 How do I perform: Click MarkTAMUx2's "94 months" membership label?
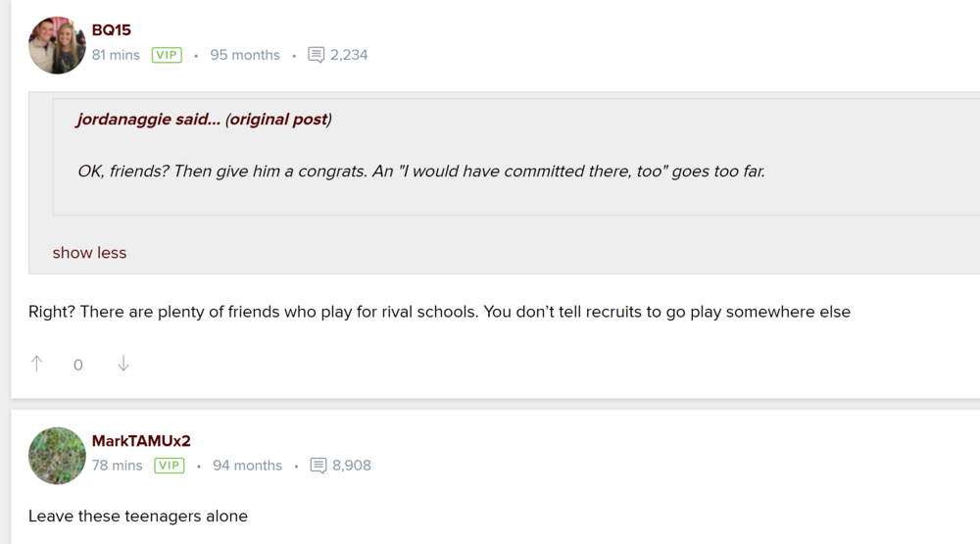pyautogui.click(x=247, y=466)
